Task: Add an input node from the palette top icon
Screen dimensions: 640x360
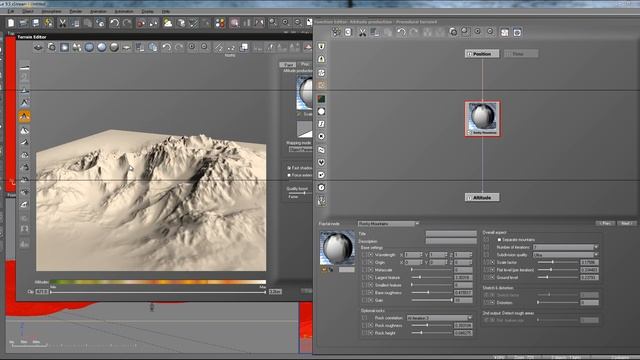Action: [321, 47]
